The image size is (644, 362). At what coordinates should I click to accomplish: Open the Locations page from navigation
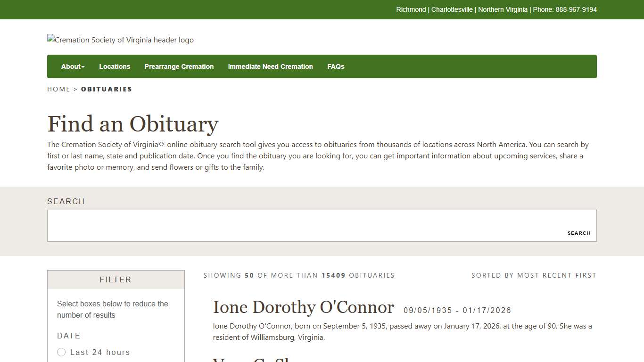coord(115,66)
